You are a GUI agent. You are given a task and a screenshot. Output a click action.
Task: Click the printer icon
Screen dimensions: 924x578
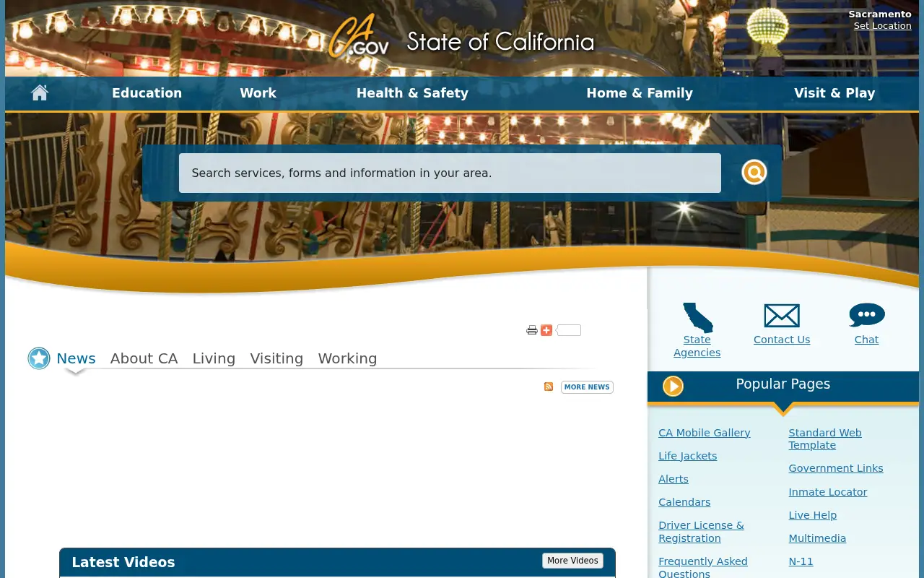[532, 330]
